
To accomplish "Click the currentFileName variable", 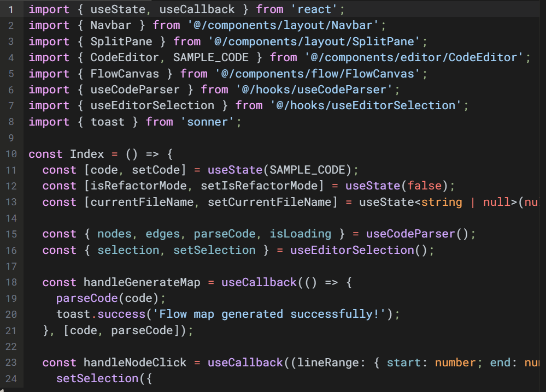I will [x=142, y=202].
